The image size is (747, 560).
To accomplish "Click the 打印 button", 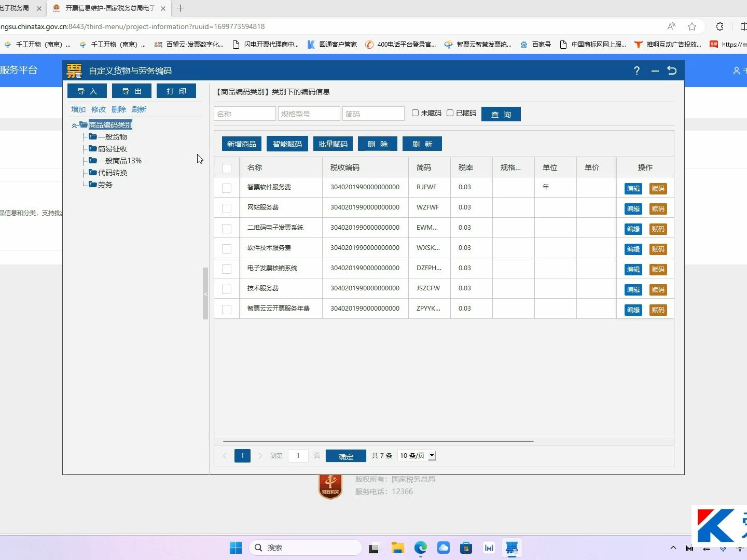I will click(x=176, y=91).
